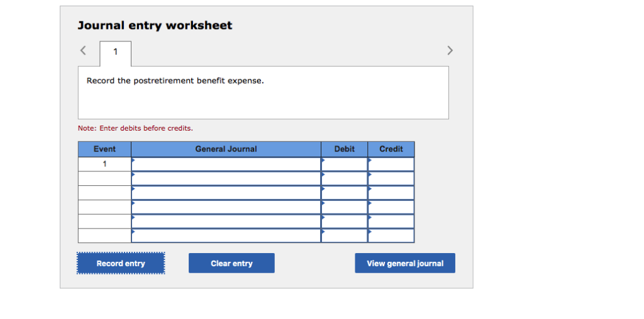Select worksheet tab 1
644x319 pixels.
(116, 53)
